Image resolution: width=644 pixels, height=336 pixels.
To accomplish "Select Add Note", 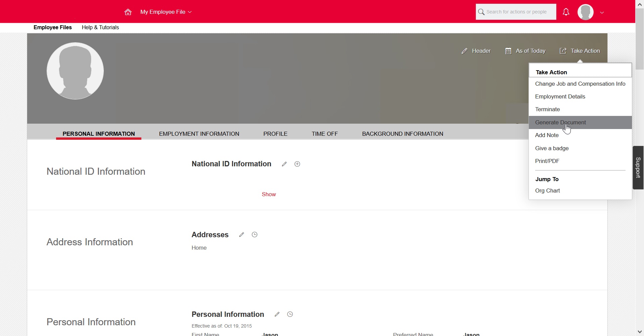I will (x=580, y=135).
